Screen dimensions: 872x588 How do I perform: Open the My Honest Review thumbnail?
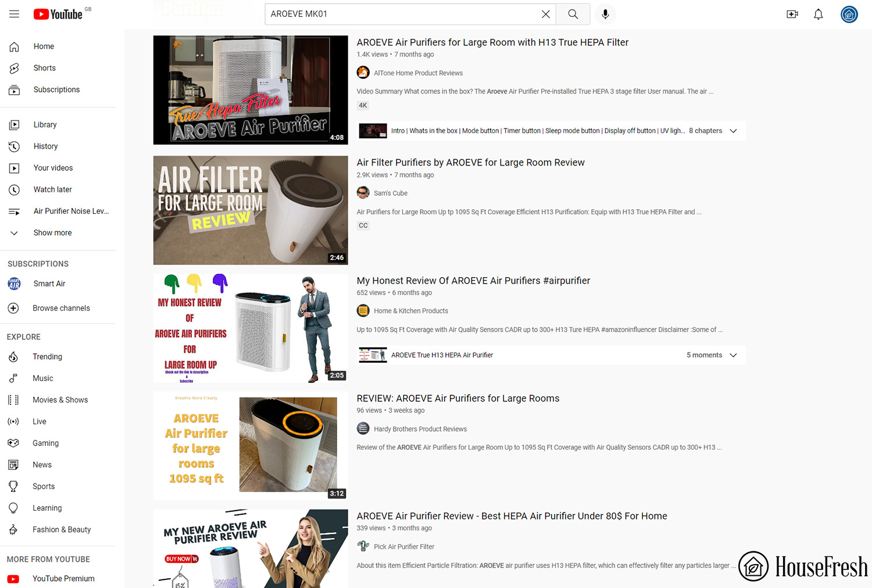tap(251, 328)
